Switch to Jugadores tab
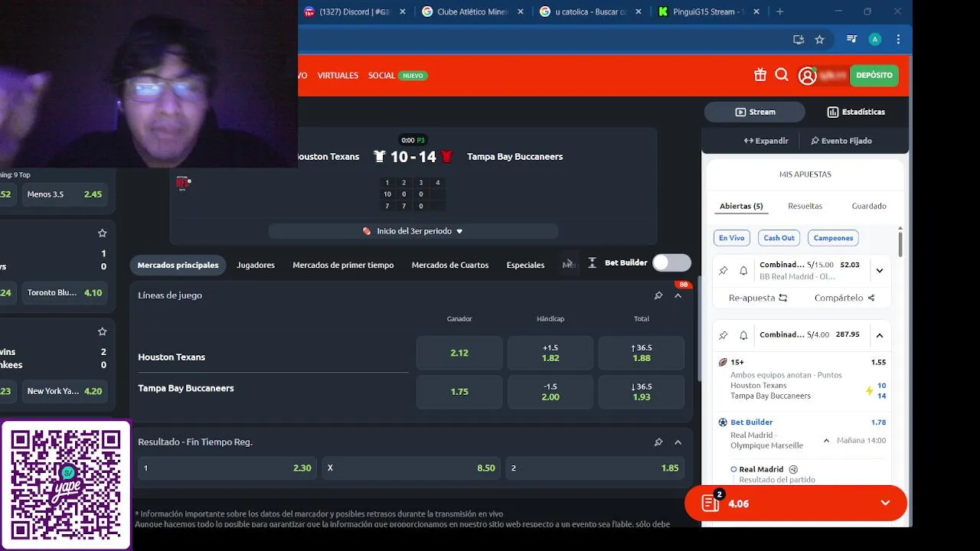The height and width of the screenshot is (551, 980). (x=256, y=265)
